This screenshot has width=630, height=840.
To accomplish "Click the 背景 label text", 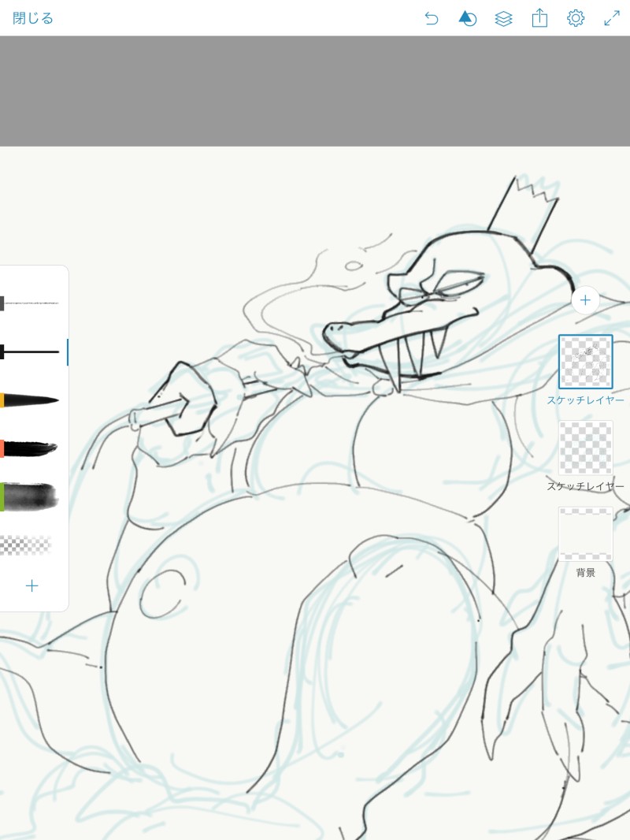I will (x=586, y=573).
